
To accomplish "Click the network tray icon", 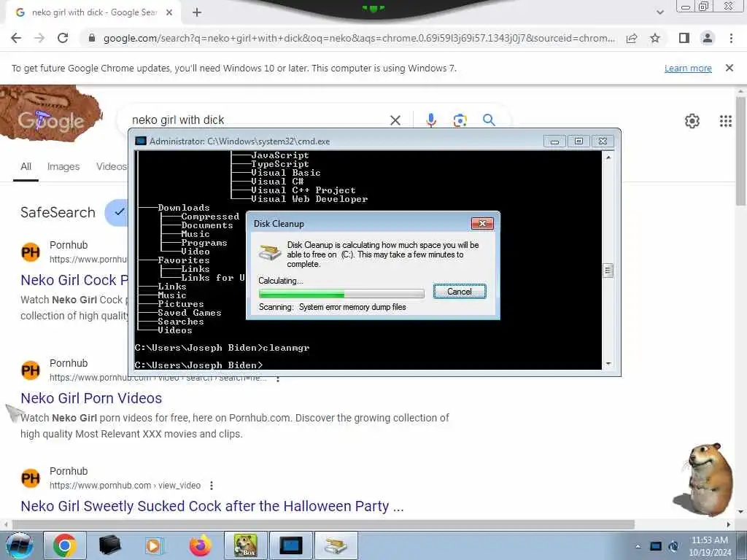I will coord(656,546).
